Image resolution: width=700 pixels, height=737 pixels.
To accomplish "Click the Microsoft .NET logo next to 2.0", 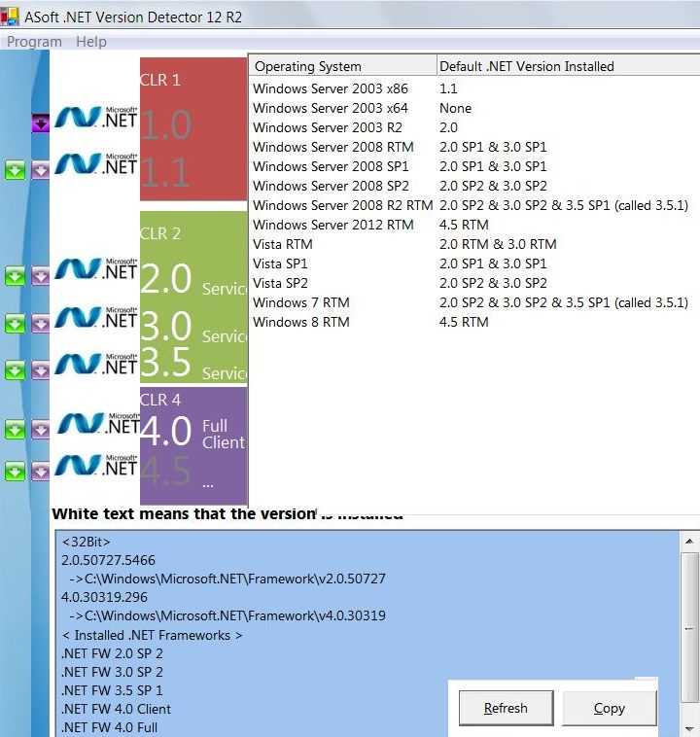I will pyautogui.click(x=96, y=269).
